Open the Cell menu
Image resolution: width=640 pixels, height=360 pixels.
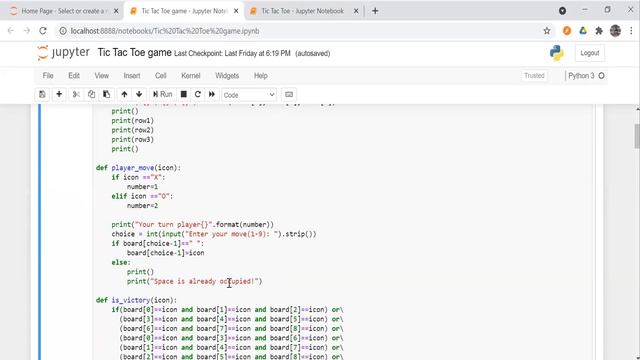160,76
